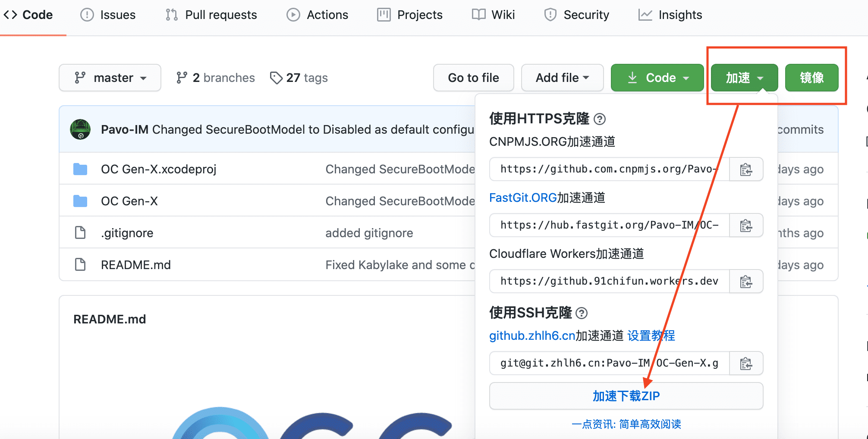This screenshot has width=868, height=439.
Task: Open the 一点资讯 简单高效阅读 link
Action: 626,424
